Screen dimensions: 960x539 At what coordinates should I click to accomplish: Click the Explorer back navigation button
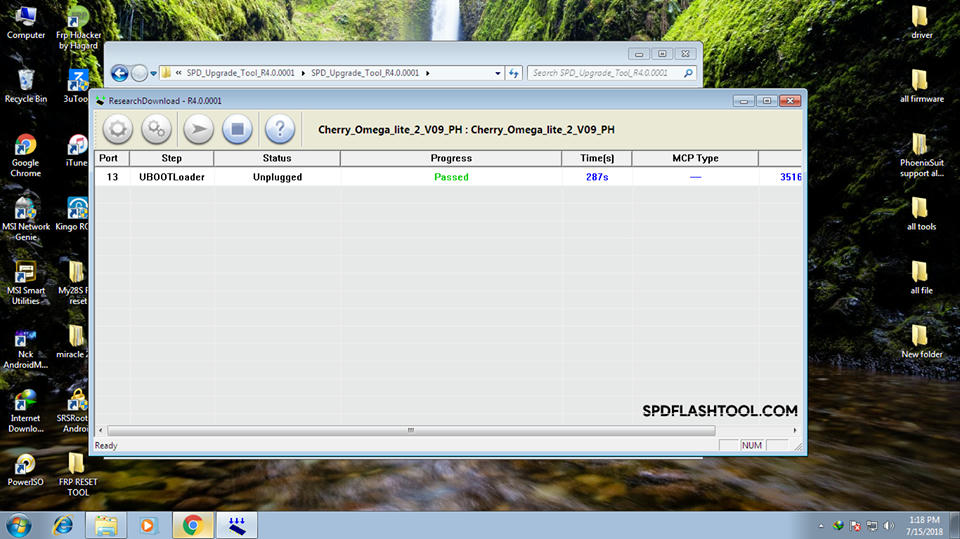point(120,73)
